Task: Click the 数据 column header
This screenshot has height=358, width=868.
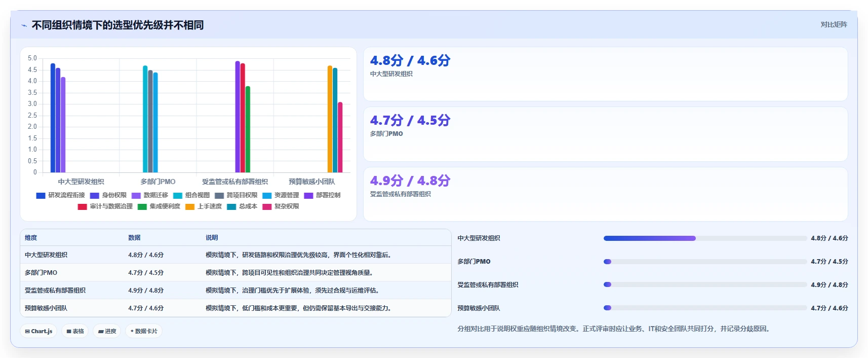Action: tap(134, 238)
